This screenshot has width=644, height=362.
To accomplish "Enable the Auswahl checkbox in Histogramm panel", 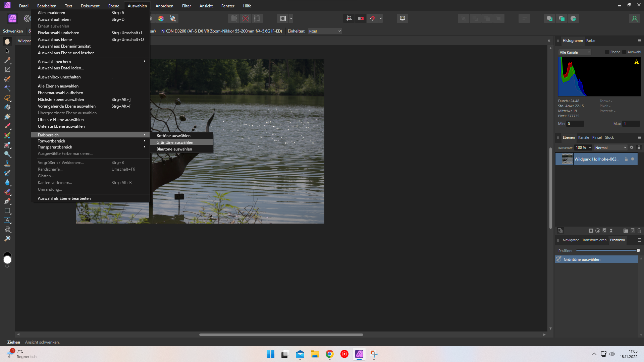I will tap(624, 52).
